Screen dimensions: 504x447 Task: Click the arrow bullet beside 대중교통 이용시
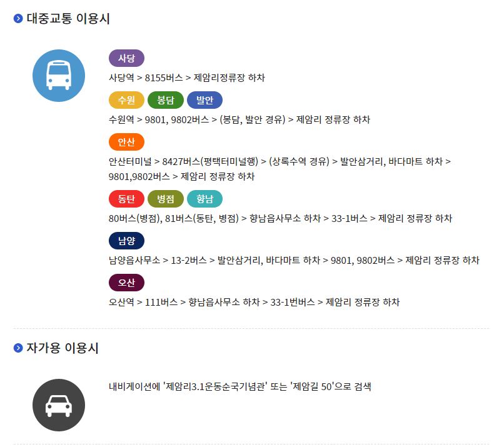coord(18,19)
